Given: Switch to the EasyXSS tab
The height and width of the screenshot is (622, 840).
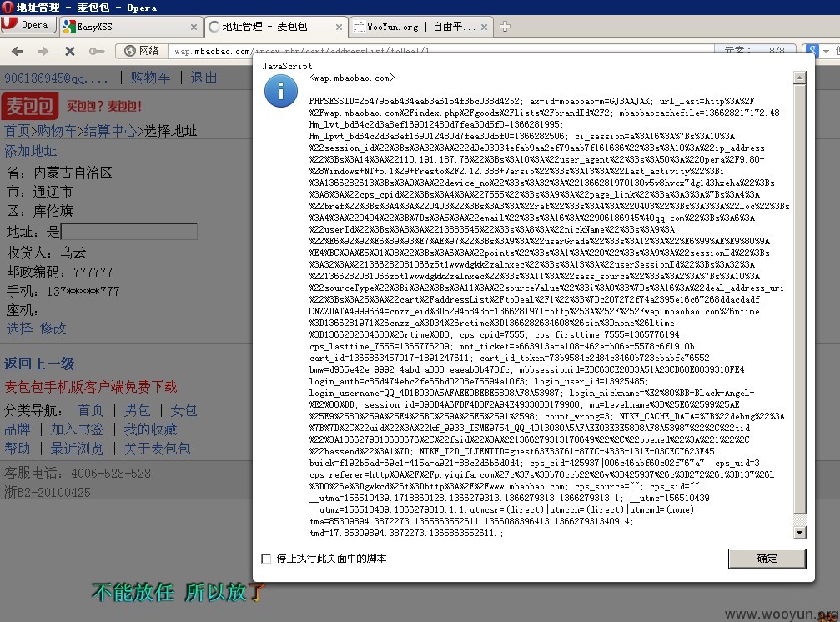Looking at the screenshot, I should tap(131, 26).
